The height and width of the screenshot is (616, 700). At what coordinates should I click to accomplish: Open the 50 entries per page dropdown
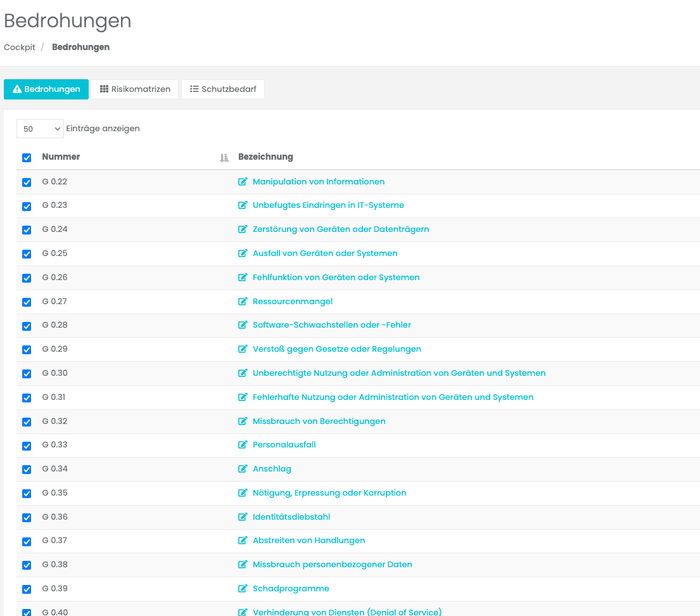tap(40, 129)
